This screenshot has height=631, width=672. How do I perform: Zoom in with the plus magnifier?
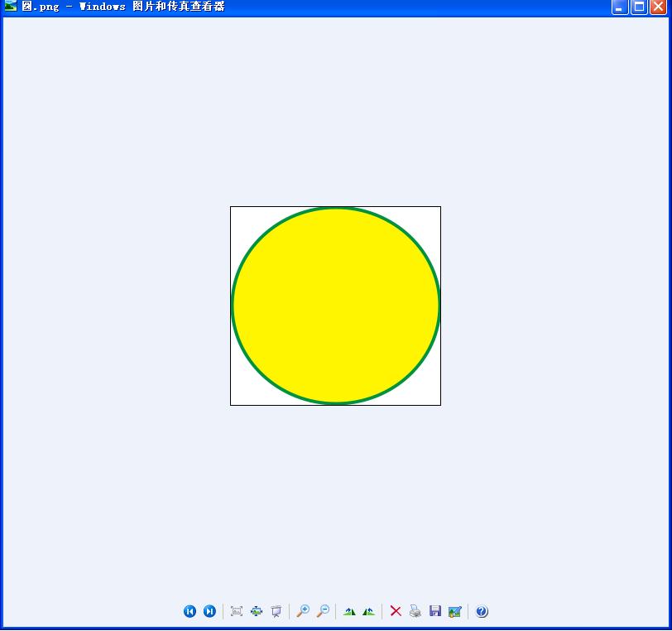click(x=303, y=611)
